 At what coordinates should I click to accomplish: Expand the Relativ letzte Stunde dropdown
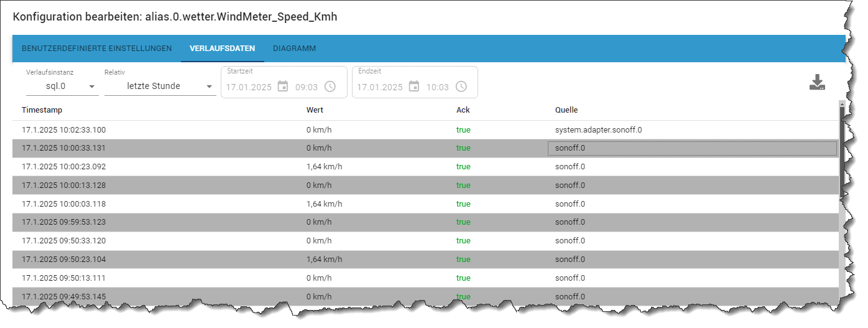pos(160,86)
